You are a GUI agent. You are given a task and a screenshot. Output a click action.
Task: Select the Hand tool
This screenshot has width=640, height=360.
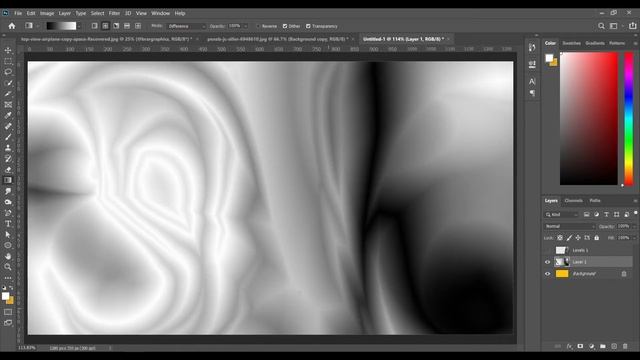(8, 256)
